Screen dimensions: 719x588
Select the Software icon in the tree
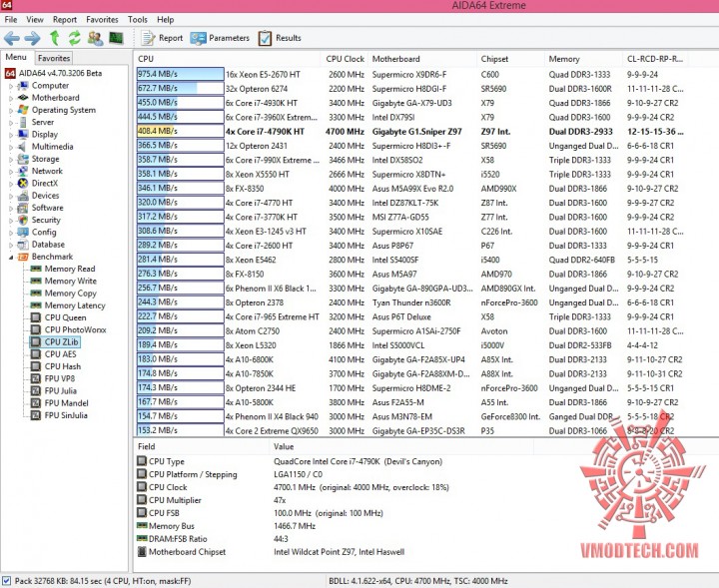pyautogui.click(x=23, y=208)
